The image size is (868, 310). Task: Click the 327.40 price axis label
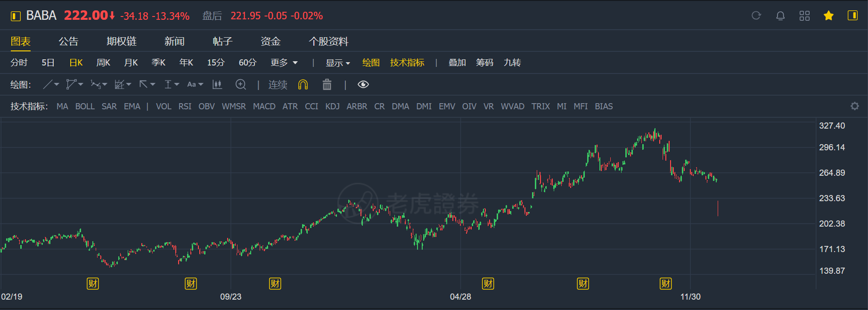click(x=832, y=126)
